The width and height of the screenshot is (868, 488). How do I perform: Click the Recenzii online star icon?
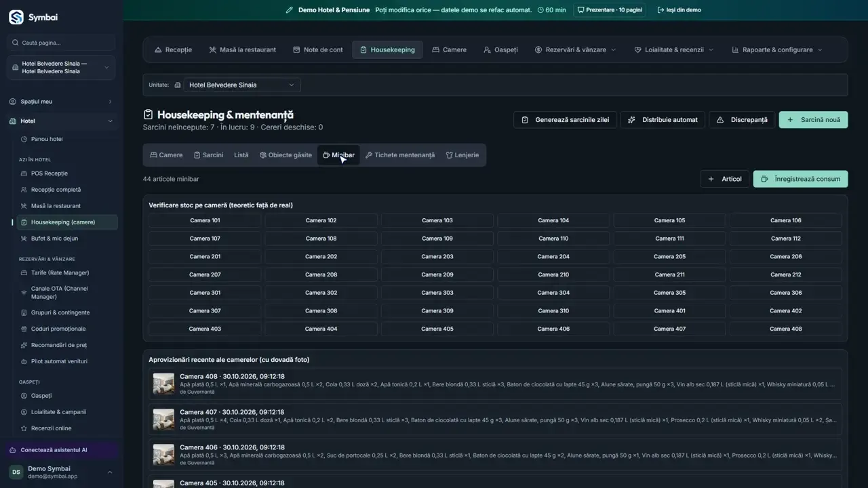click(24, 428)
